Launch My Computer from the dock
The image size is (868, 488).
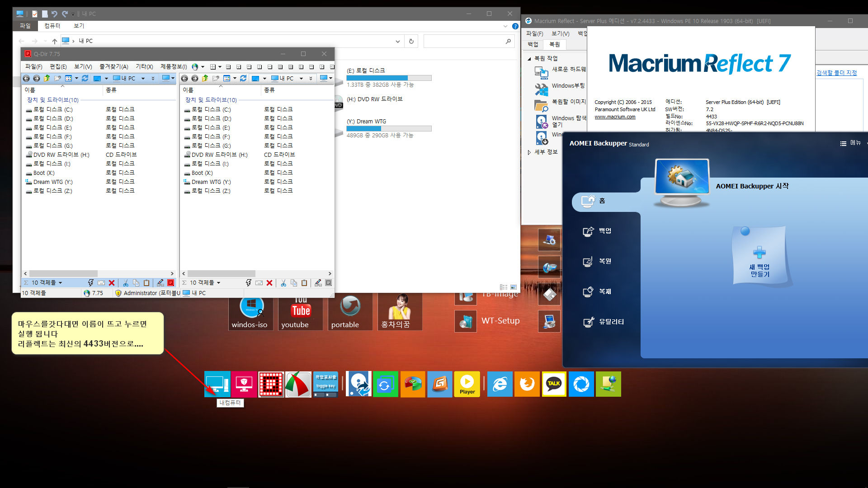pyautogui.click(x=217, y=384)
